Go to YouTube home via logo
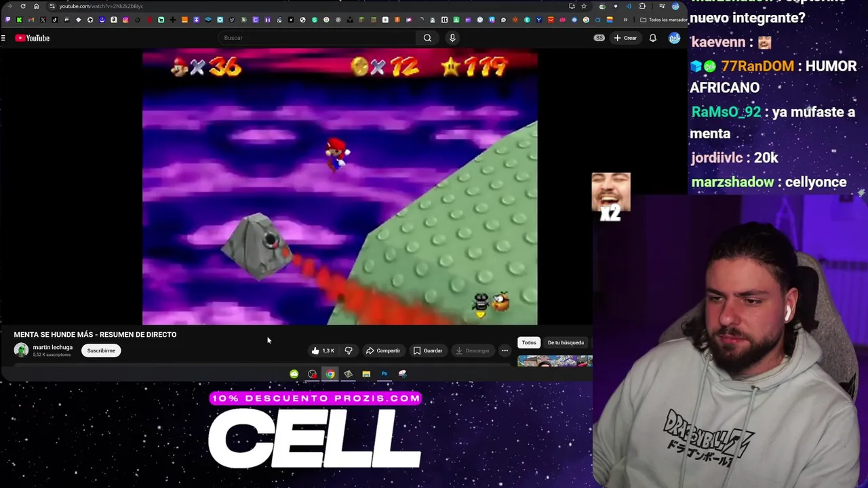868x488 pixels. click(x=32, y=38)
